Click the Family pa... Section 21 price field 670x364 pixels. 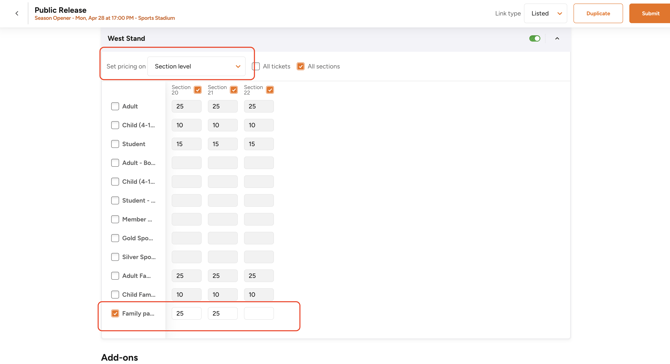[223, 313]
